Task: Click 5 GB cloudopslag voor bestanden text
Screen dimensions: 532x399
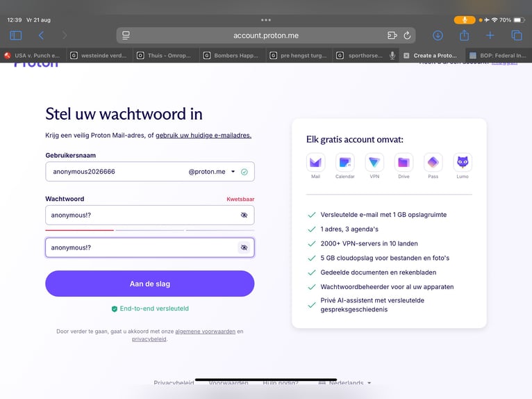Action: pos(385,258)
